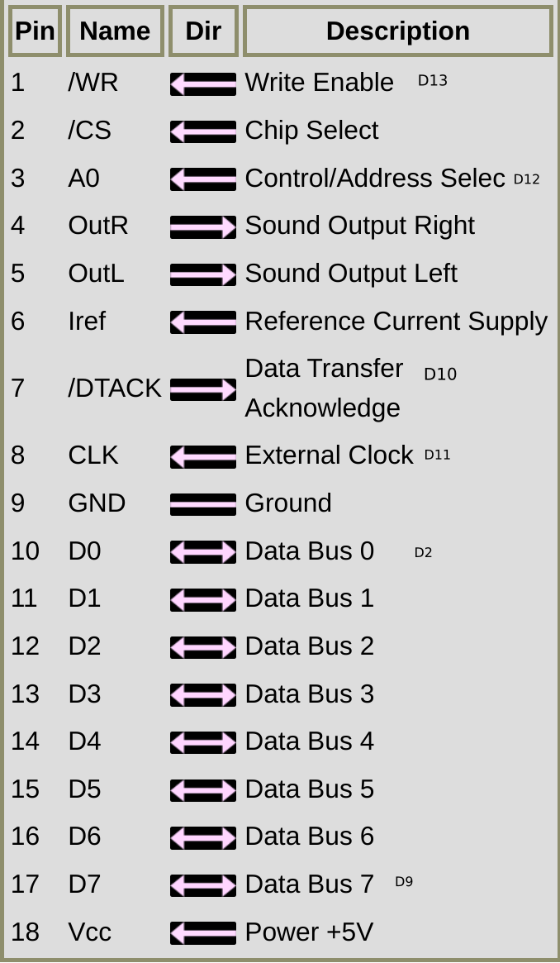This screenshot has height=963, width=560.
Task: Click the bidirectional arrow icon for D7
Action: (x=203, y=885)
